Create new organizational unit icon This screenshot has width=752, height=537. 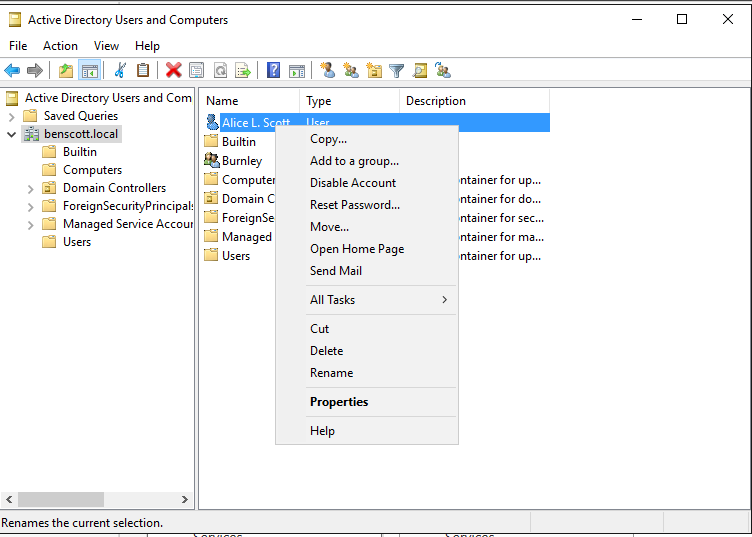[374, 70]
